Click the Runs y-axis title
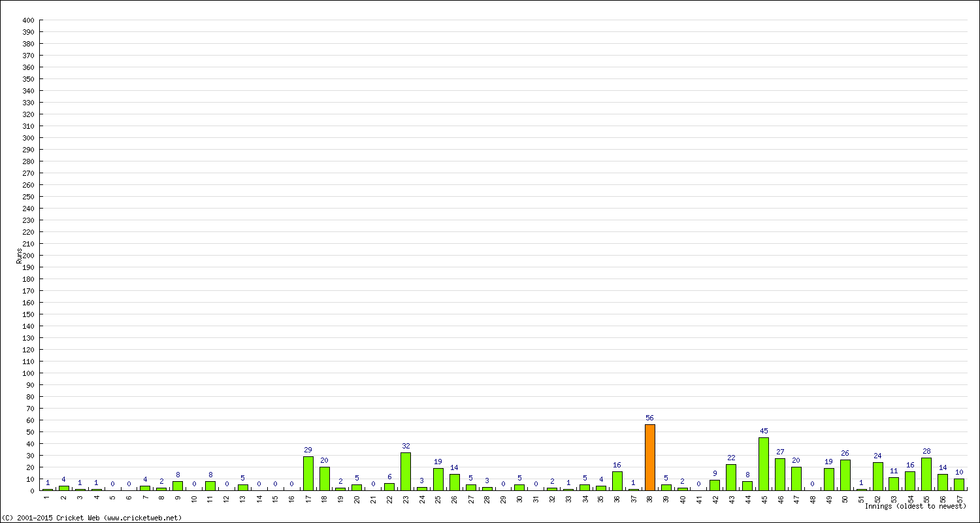The height and width of the screenshot is (523, 980). tap(19, 256)
